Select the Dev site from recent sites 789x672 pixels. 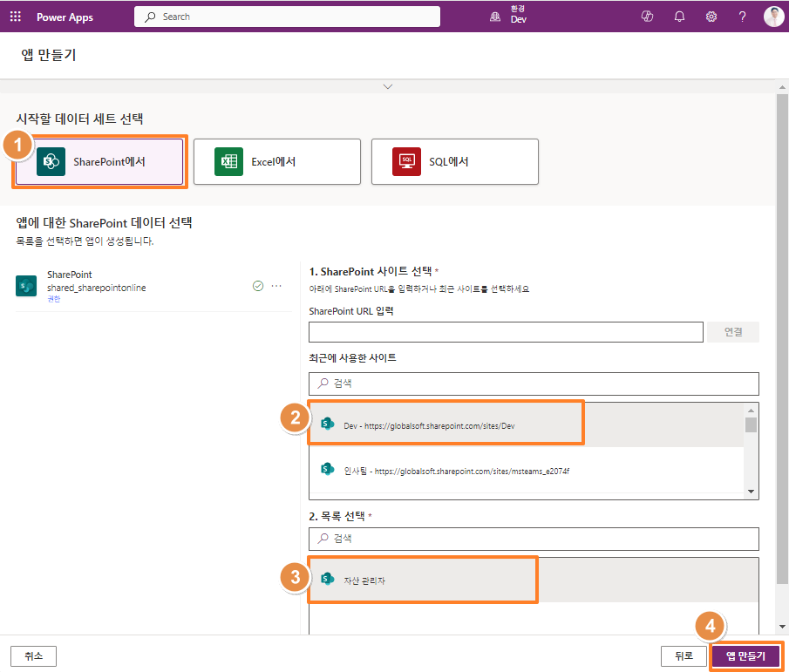tap(527, 425)
